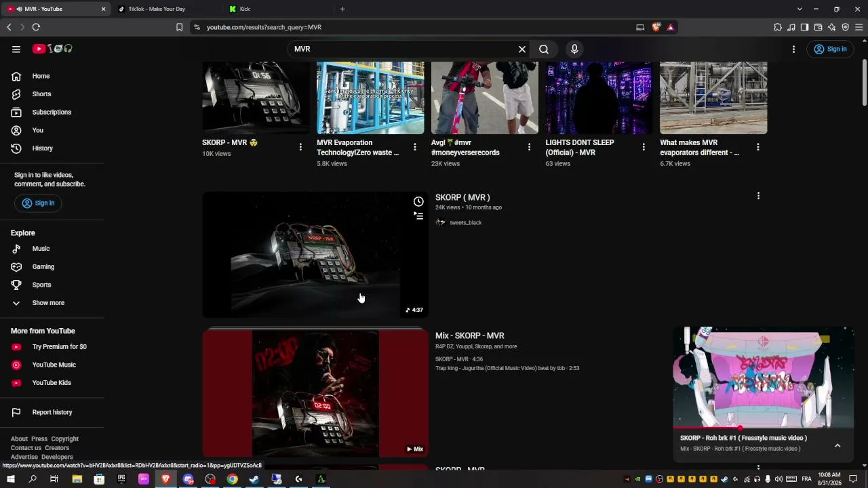This screenshot has height=488, width=868.
Task: Open options for MVR Evaporation Technology short
Action: point(415,147)
